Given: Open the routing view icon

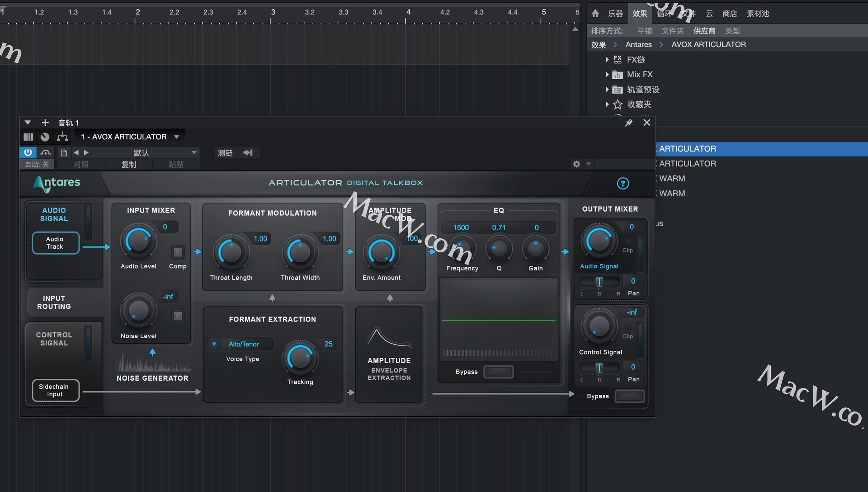Looking at the screenshot, I should point(62,137).
